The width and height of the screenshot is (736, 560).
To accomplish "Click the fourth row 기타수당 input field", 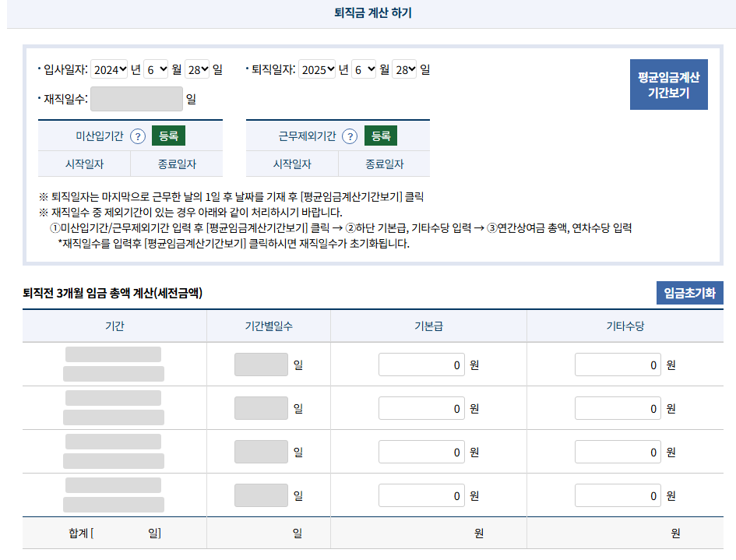I will (617, 495).
